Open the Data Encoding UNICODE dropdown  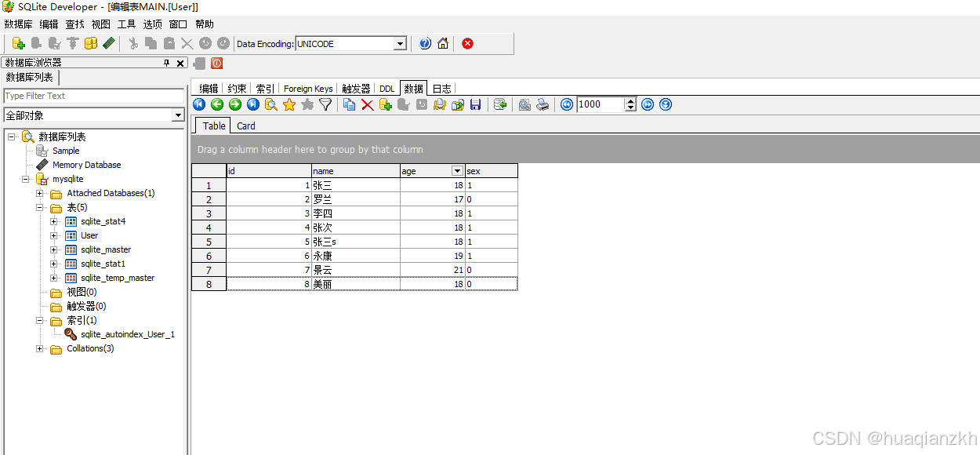[x=400, y=44]
